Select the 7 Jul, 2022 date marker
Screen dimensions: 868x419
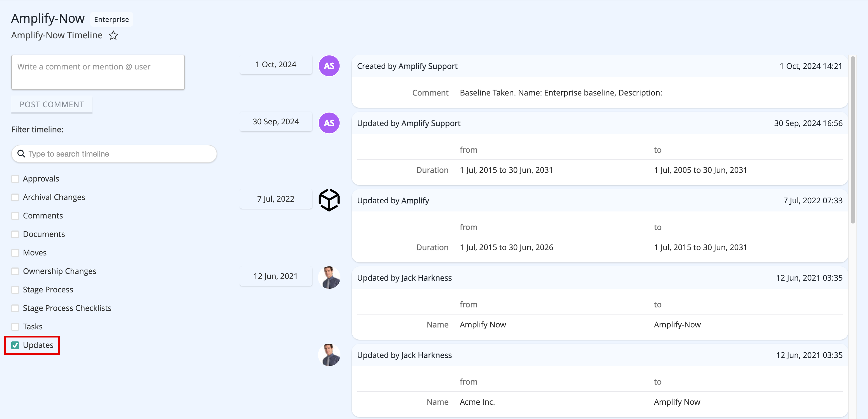pyautogui.click(x=276, y=199)
